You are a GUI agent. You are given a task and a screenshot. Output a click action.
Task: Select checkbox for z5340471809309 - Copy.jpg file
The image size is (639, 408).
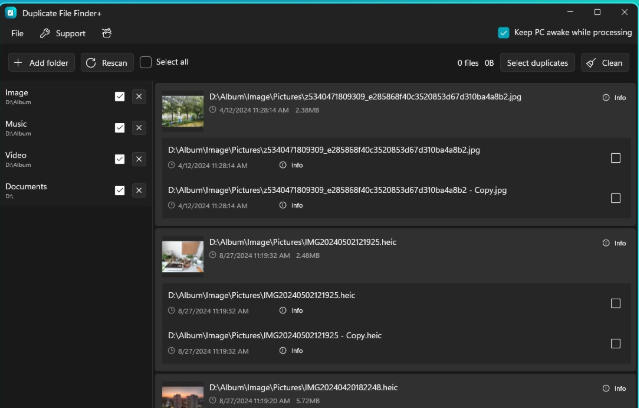point(615,198)
